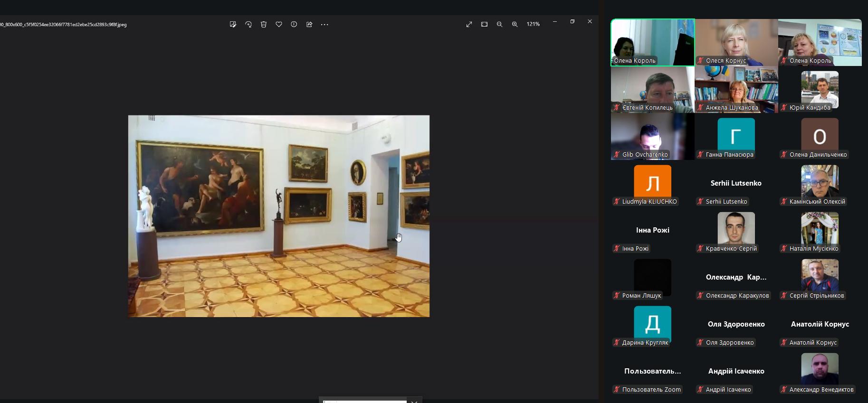Zoom out with the magnifier minus icon
Viewport: 868px width, 403px height.
tap(499, 24)
